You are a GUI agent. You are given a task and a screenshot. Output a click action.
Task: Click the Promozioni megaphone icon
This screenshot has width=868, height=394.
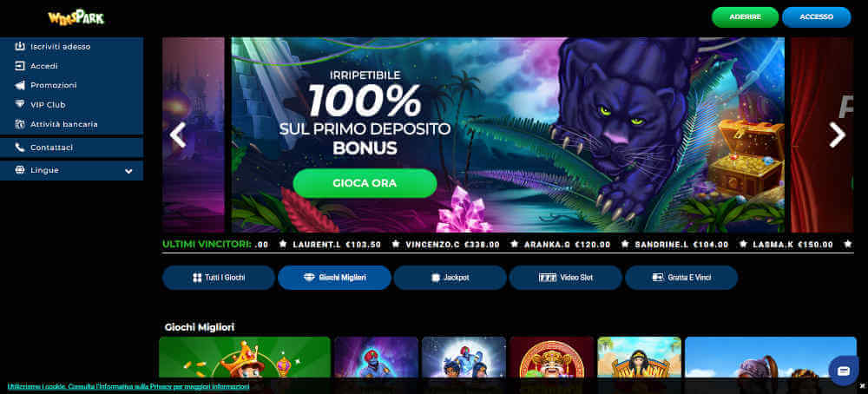(x=20, y=85)
